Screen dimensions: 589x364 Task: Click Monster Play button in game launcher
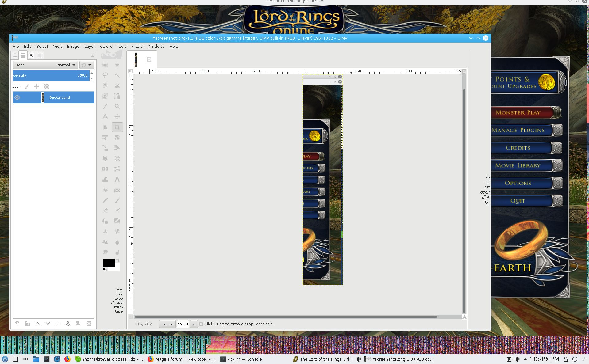pos(523,112)
